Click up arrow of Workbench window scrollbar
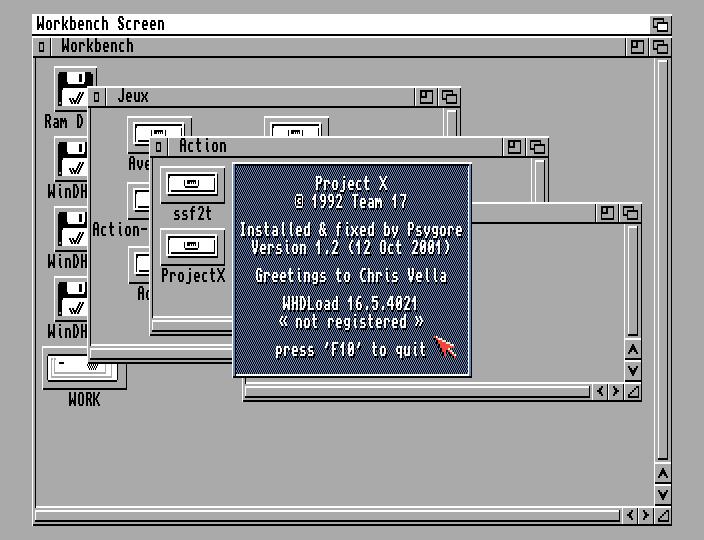This screenshot has width=704, height=540. (663, 474)
